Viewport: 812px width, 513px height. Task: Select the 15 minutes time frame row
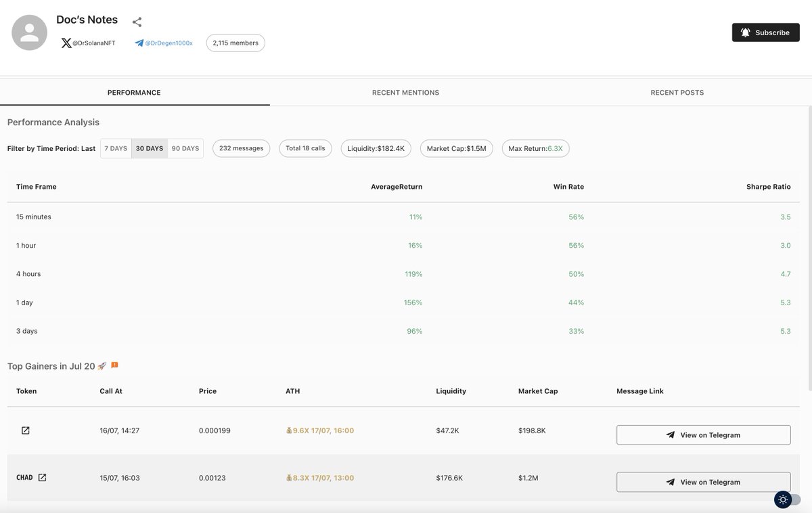click(x=403, y=217)
